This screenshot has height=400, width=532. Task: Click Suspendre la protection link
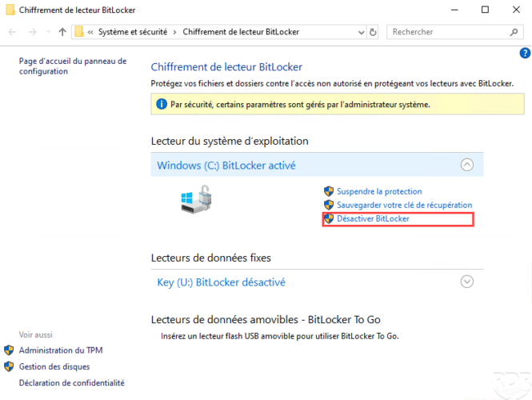click(x=379, y=191)
